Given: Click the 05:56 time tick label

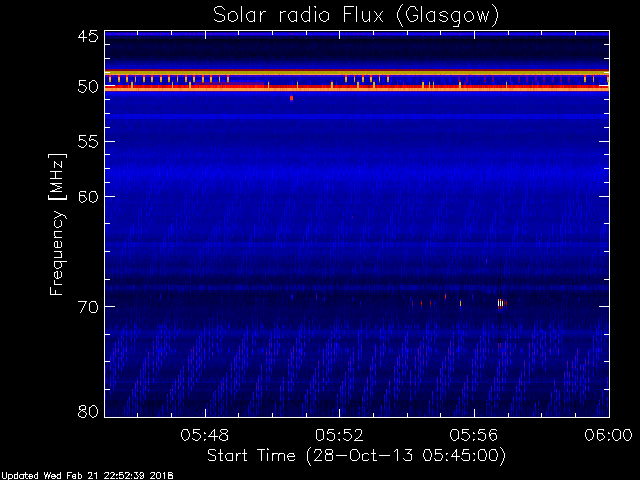Looking at the screenshot, I should [474, 435].
